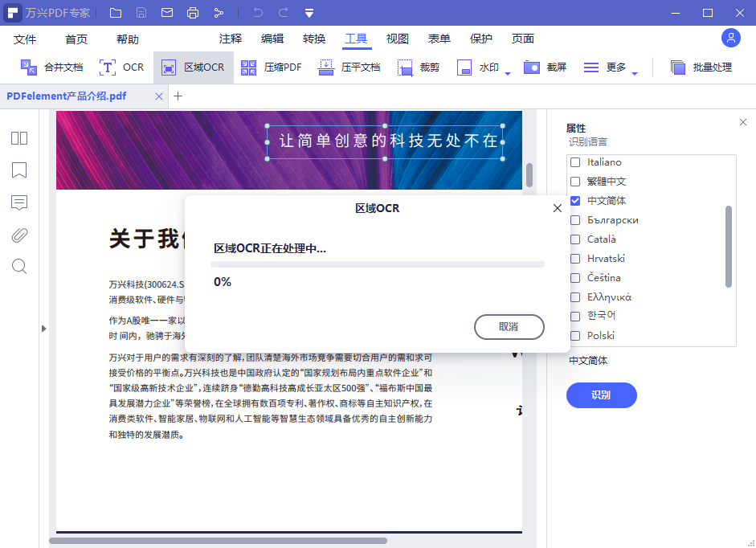Open the comments panel in the sidebar
The height and width of the screenshot is (548, 756).
(x=18, y=202)
